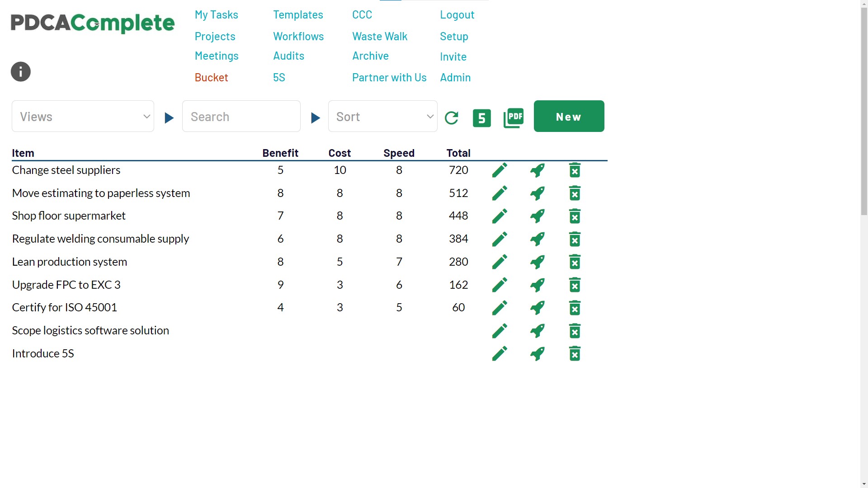Open the Views dropdown menu
This screenshot has width=868, height=488.
83,116
